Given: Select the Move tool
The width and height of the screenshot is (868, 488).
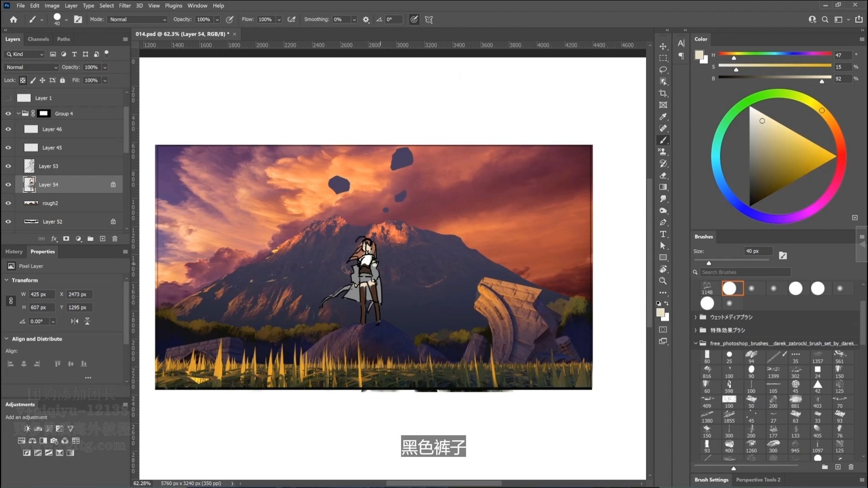Looking at the screenshot, I should pyautogui.click(x=663, y=47).
